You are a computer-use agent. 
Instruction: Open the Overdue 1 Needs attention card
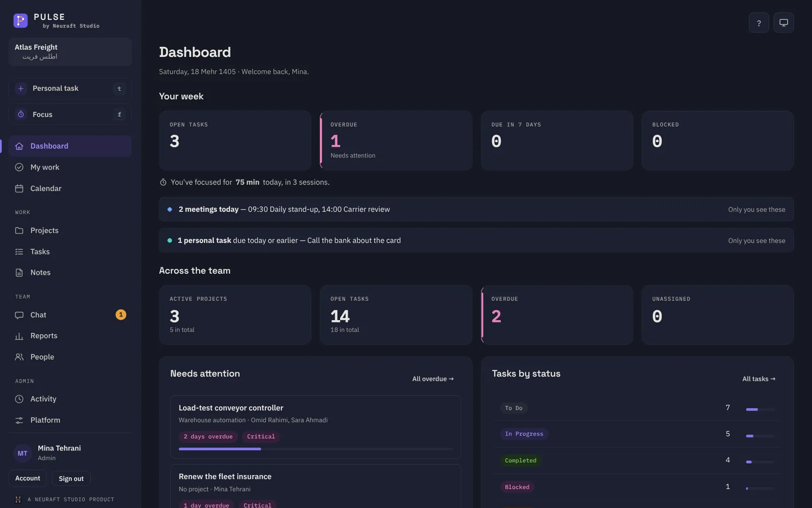click(x=396, y=140)
